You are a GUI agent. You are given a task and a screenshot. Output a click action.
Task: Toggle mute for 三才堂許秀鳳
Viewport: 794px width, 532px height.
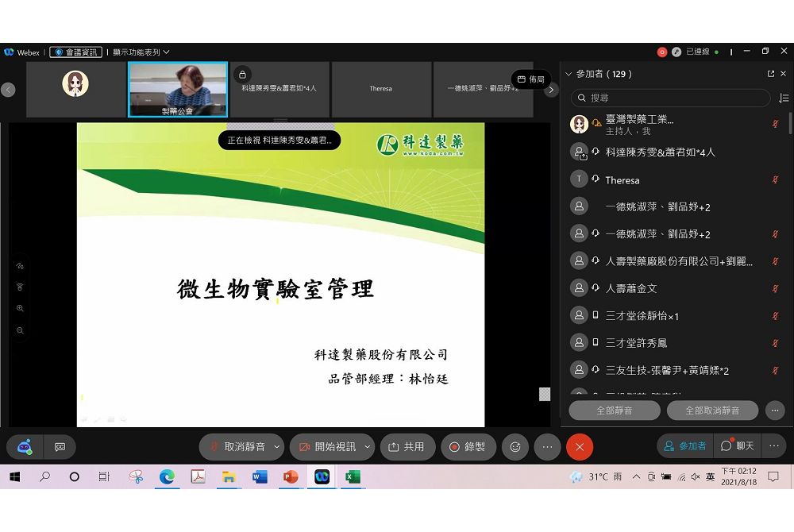pos(775,343)
